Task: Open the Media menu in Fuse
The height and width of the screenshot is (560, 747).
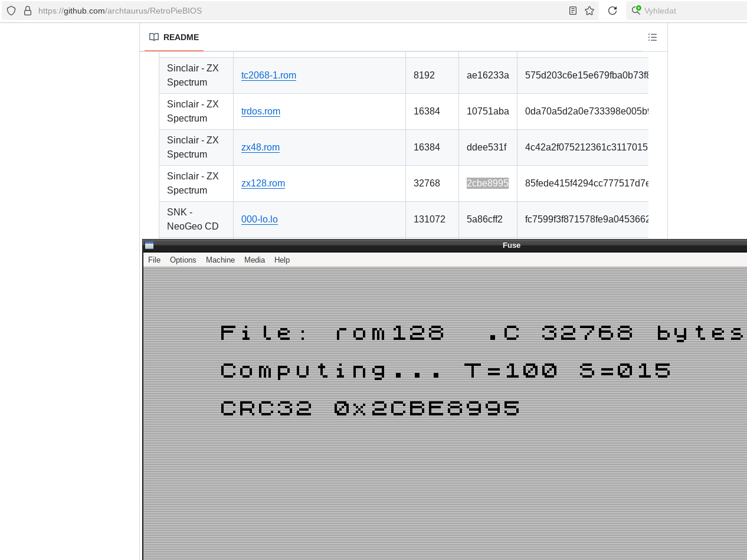Action: (254, 260)
